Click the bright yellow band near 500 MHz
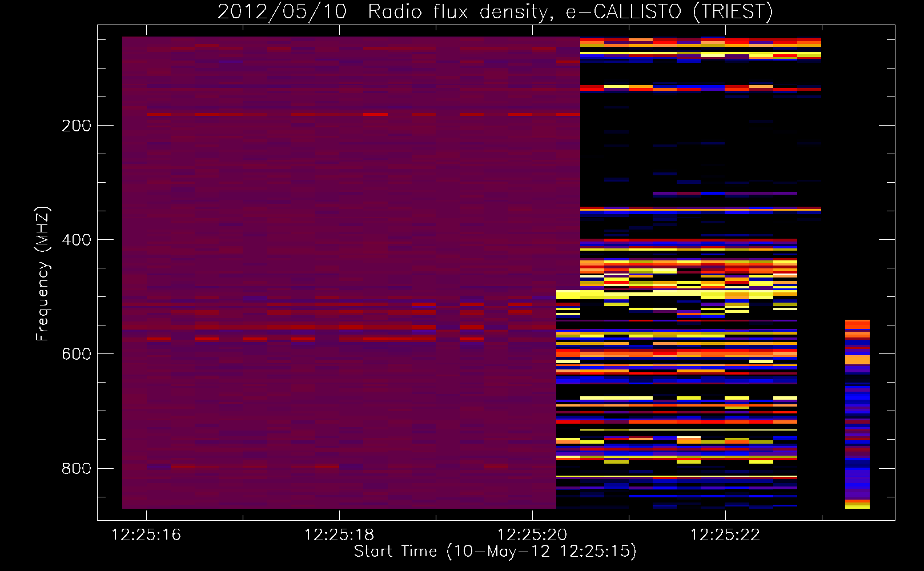Image resolution: width=924 pixels, height=571 pixels. pos(677,295)
